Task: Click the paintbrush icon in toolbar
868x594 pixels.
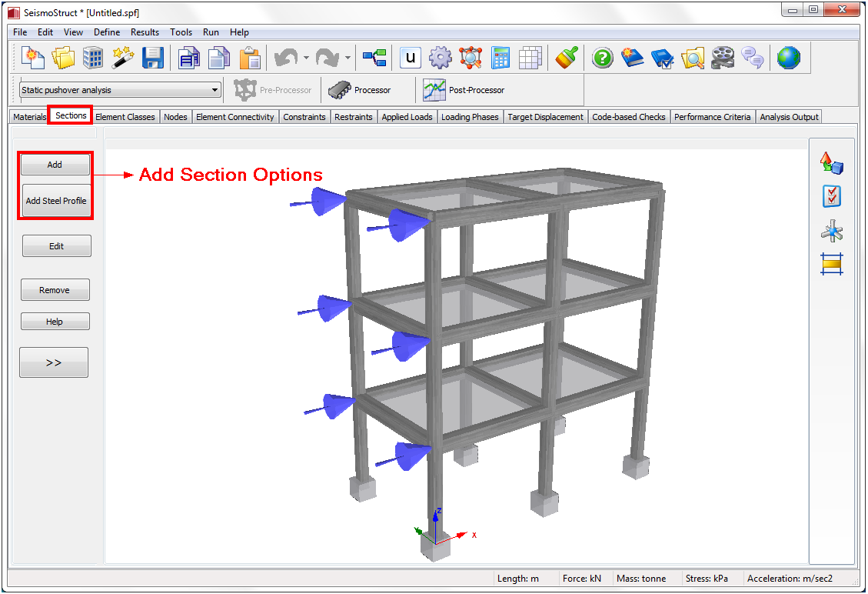Action: (x=566, y=58)
